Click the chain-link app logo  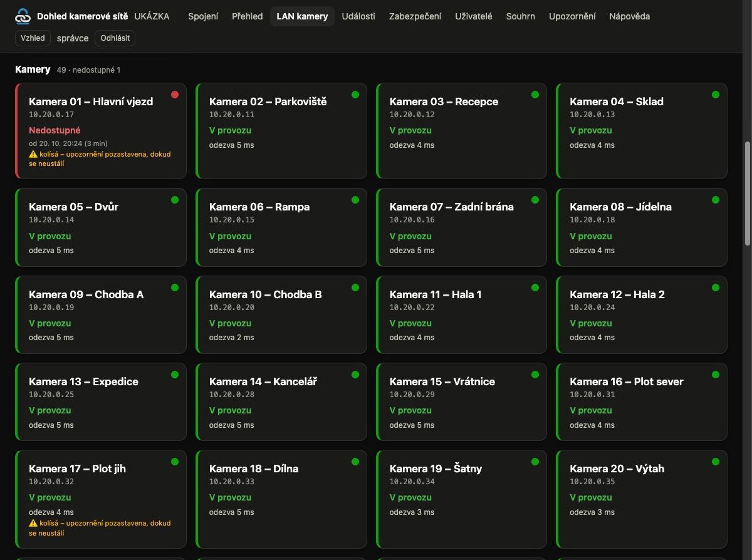point(23,17)
